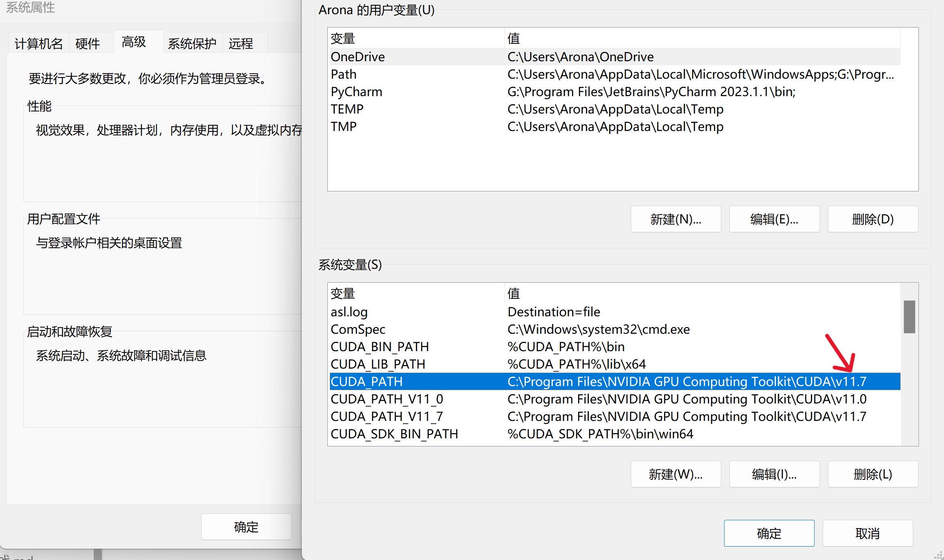This screenshot has height=560, width=944.
Task: Click the 值 column header in user variables
Action: point(703,39)
